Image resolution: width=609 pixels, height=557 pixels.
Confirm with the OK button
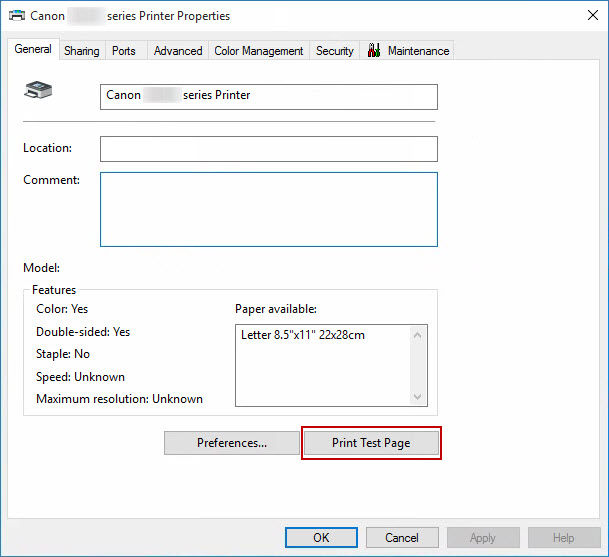coord(321,538)
